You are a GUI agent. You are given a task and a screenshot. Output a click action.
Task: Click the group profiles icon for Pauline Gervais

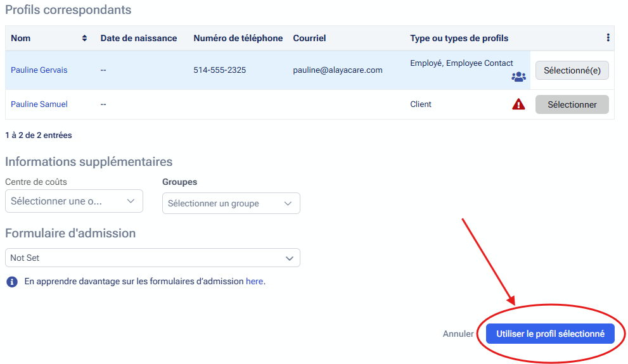pyautogui.click(x=518, y=77)
